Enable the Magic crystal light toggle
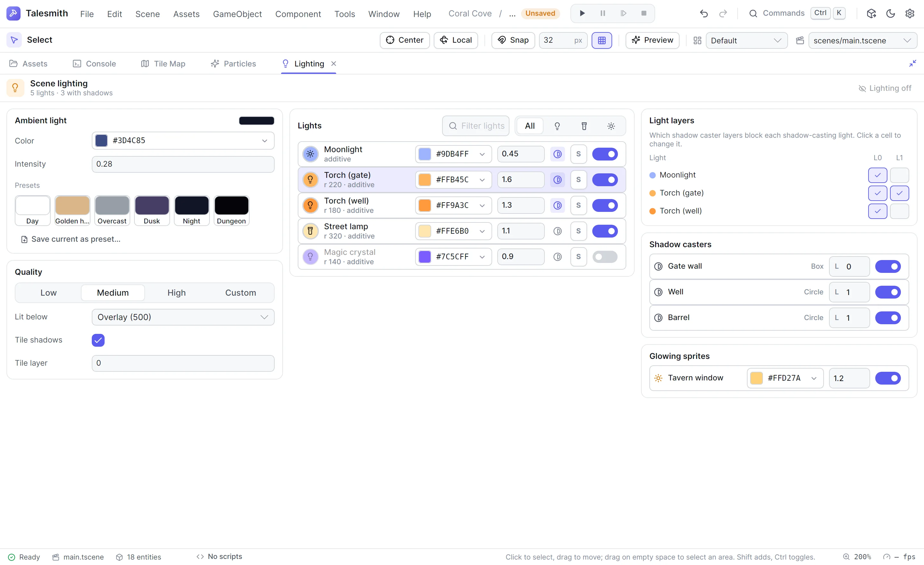Screen dimensions: 924x565 tap(605, 256)
